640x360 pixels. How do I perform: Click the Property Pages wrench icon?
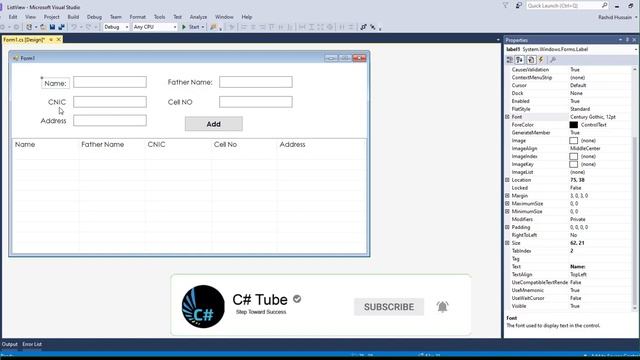tap(553, 60)
